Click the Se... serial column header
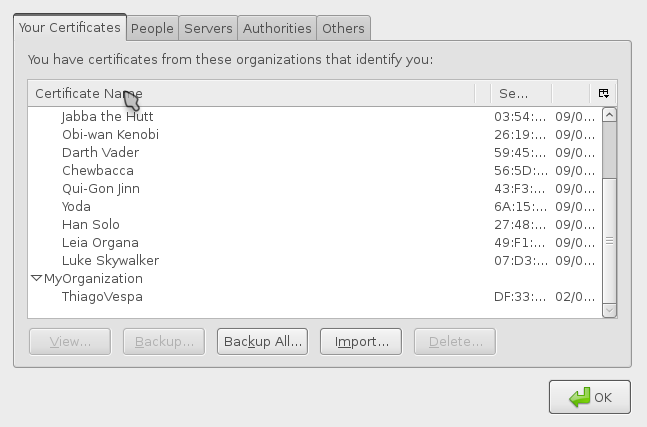Screen dimensions: 647x427 [x=521, y=93]
